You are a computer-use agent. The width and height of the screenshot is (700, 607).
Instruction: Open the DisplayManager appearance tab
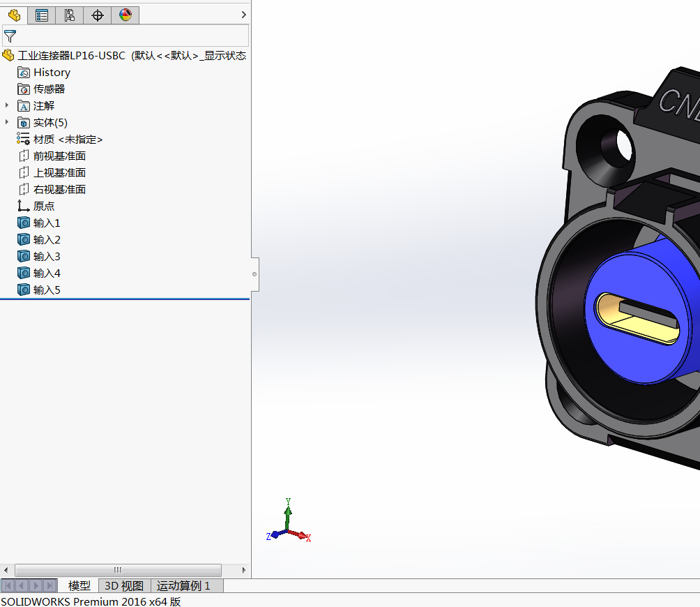[125, 15]
